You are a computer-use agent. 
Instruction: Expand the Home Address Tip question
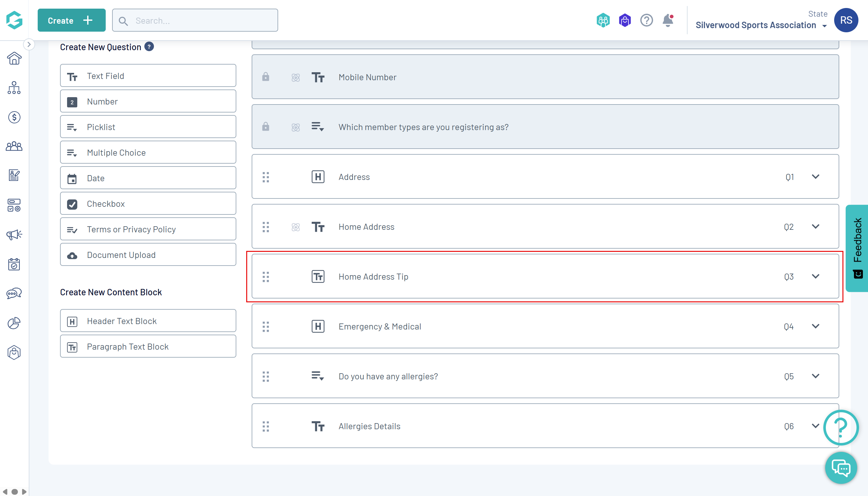coord(815,276)
